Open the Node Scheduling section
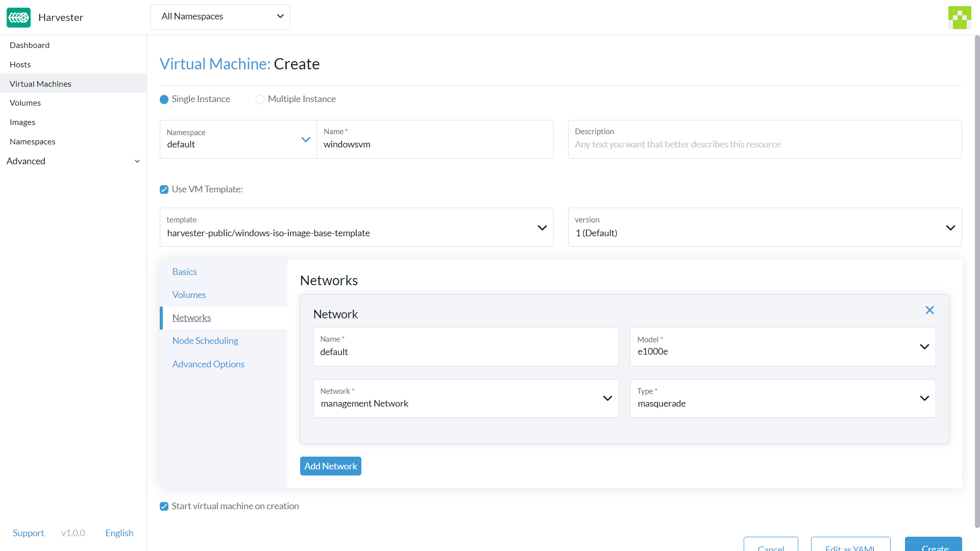 pyautogui.click(x=205, y=341)
